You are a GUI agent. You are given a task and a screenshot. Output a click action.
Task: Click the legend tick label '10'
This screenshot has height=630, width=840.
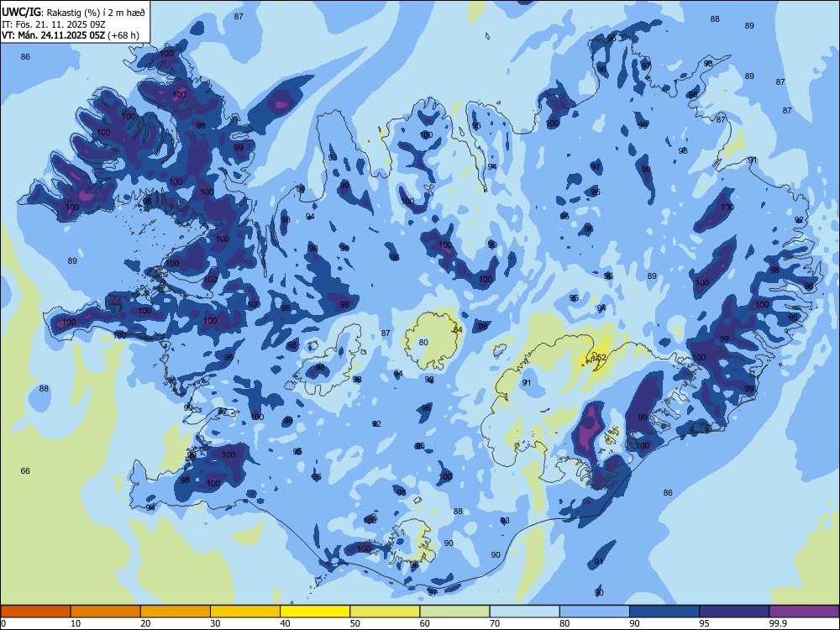pyautogui.click(x=76, y=623)
